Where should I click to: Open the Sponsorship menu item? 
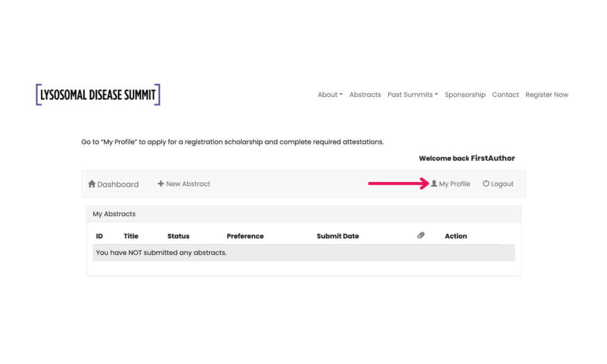click(465, 95)
